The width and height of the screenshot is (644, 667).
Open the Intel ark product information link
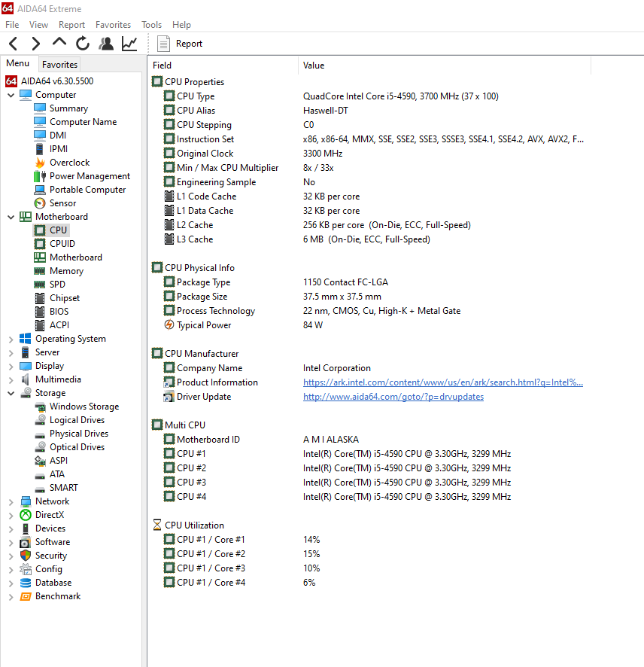pos(442,382)
